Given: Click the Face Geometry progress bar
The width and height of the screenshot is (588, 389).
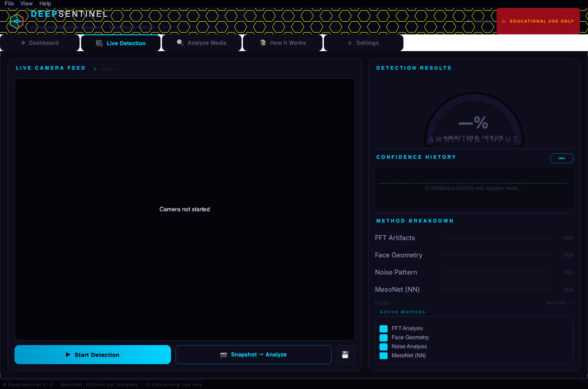Looking at the screenshot, I should [x=497, y=255].
